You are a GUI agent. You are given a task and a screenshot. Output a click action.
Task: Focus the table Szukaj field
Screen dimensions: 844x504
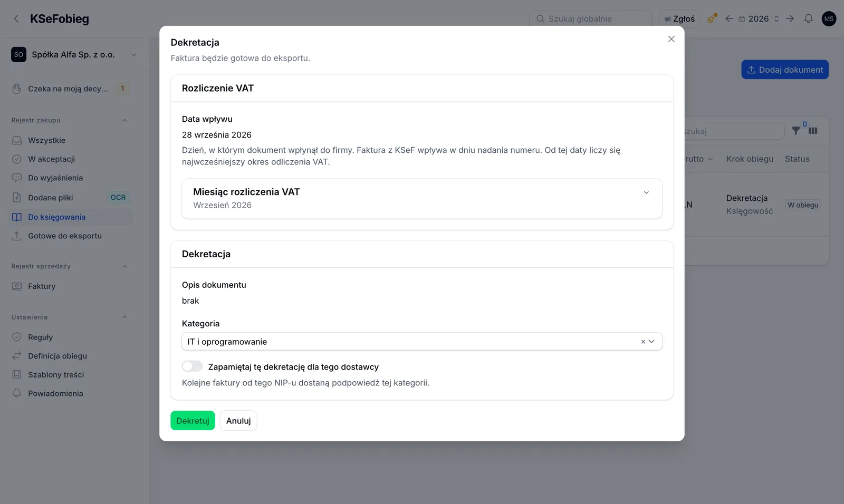tap(734, 131)
